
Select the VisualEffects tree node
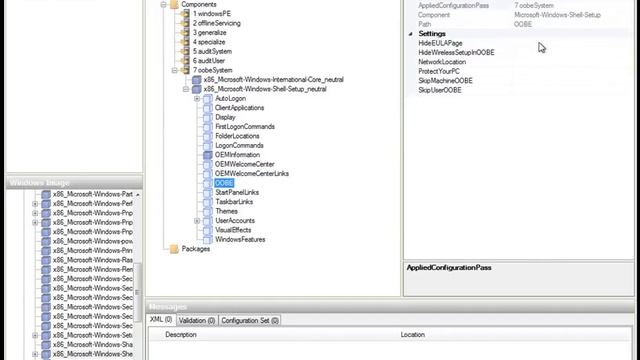tap(233, 230)
